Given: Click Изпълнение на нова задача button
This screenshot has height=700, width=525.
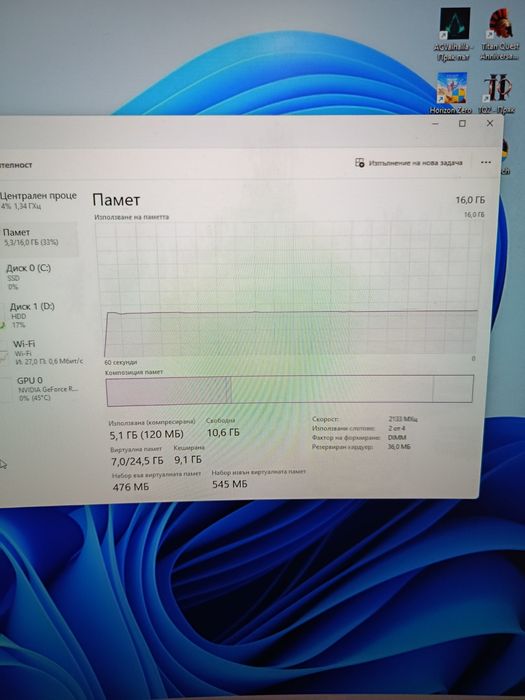Looking at the screenshot, I should click(x=409, y=163).
